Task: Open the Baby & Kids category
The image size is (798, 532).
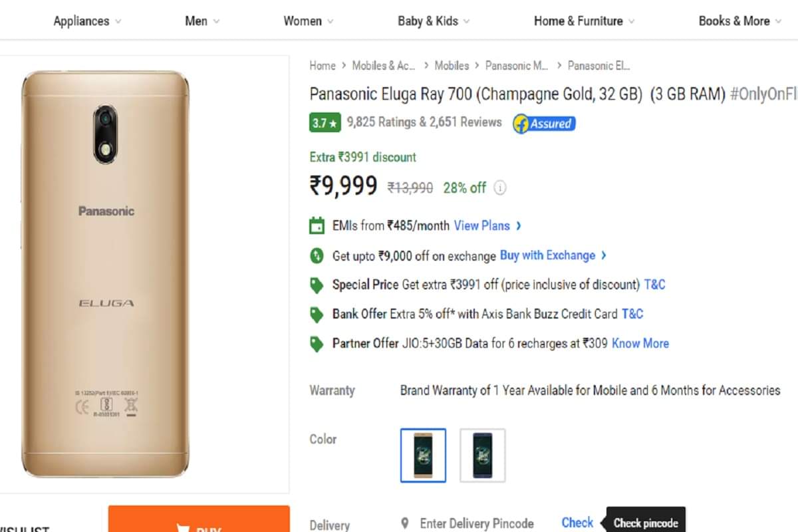Action: coord(429,21)
